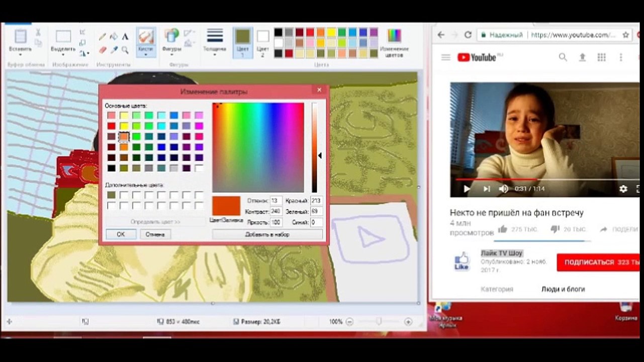Screen dimensions: 644x362
Task: Click the thumbs-down dislike icon
Action: coord(555,229)
